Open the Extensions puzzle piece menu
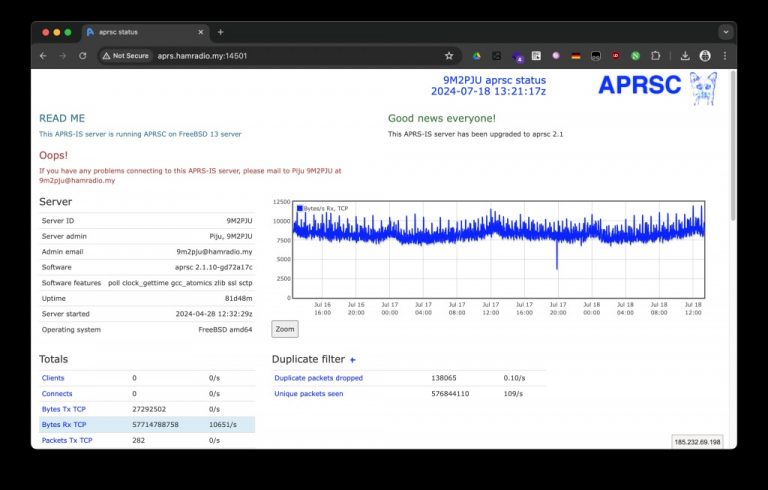The width and height of the screenshot is (768, 490). [656, 56]
